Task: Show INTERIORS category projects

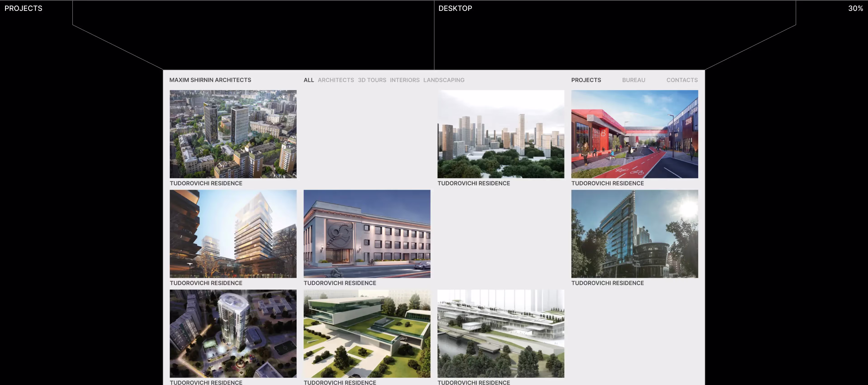Action: click(x=404, y=80)
